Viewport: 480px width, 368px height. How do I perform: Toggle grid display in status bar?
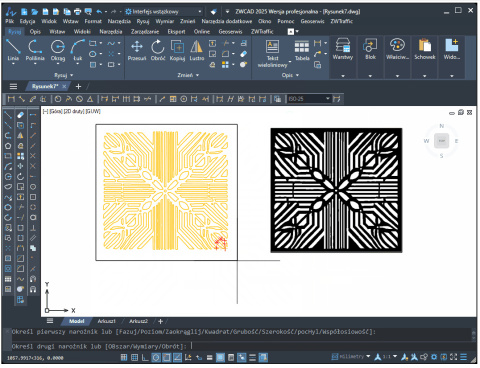[135, 358]
